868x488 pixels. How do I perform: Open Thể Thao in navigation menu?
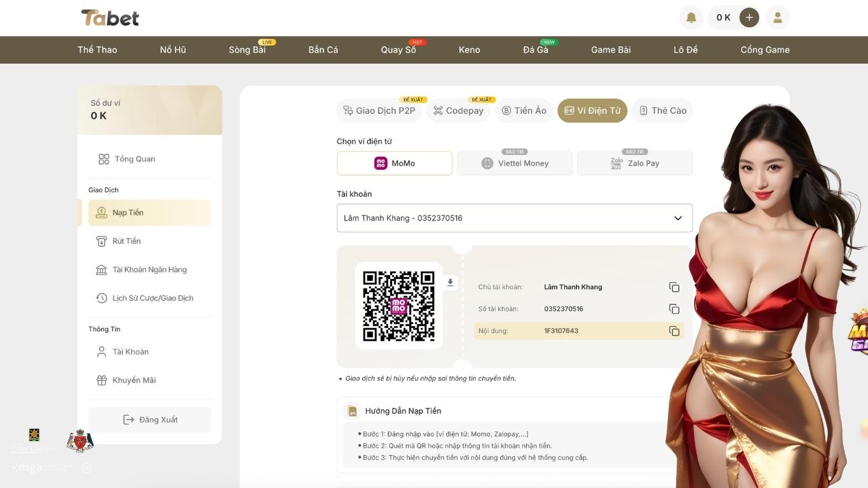[97, 50]
